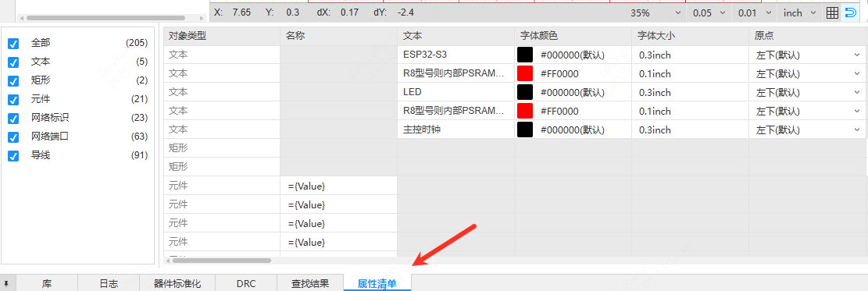Click the first R8型号则内部PSRAM text cell

456,73
